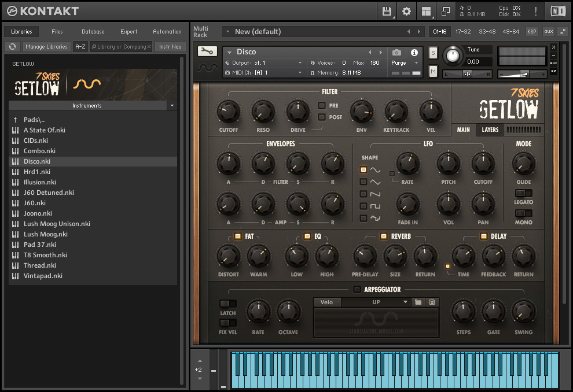Open settings with the gear icon

tap(406, 11)
